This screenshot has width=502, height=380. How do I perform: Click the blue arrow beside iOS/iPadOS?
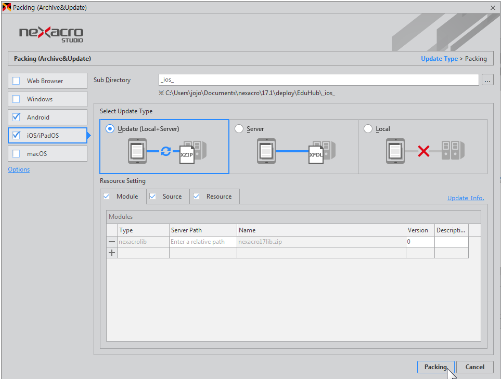coord(89,135)
